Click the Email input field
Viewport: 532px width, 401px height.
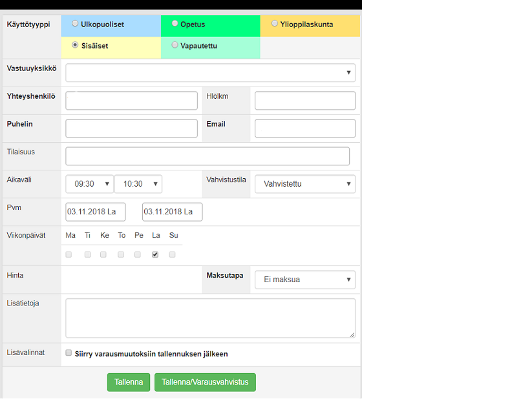pyautogui.click(x=304, y=129)
